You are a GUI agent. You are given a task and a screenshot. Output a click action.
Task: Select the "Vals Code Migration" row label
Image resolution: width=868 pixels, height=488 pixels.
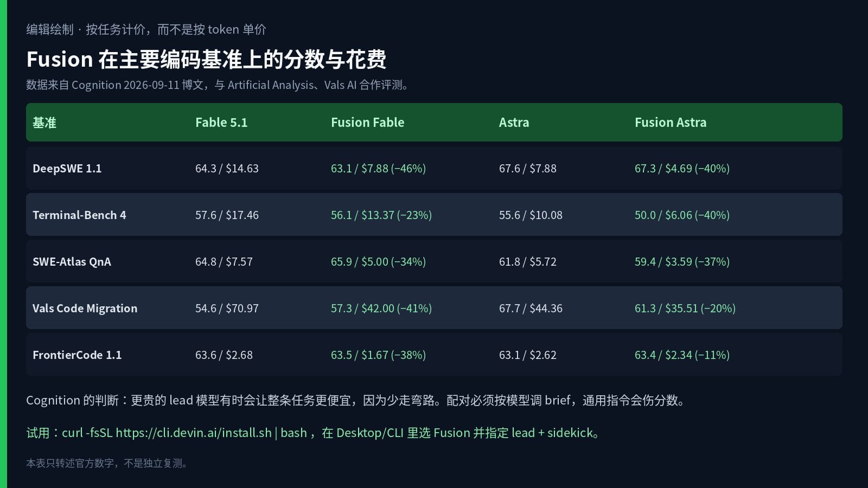(85, 308)
